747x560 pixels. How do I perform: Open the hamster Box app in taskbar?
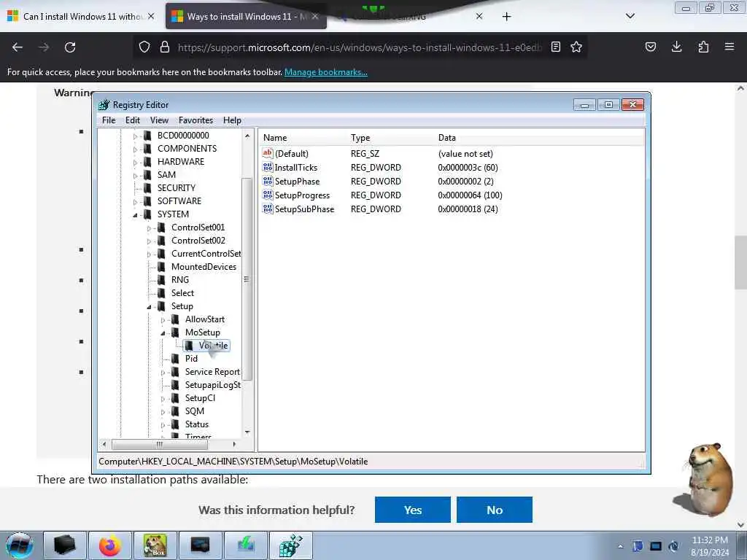(155, 545)
